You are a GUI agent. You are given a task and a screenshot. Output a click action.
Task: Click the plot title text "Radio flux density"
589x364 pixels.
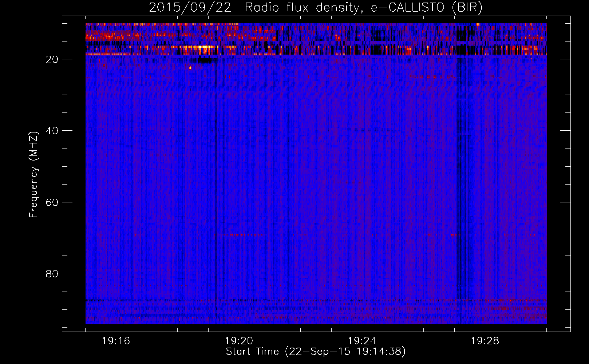click(301, 8)
